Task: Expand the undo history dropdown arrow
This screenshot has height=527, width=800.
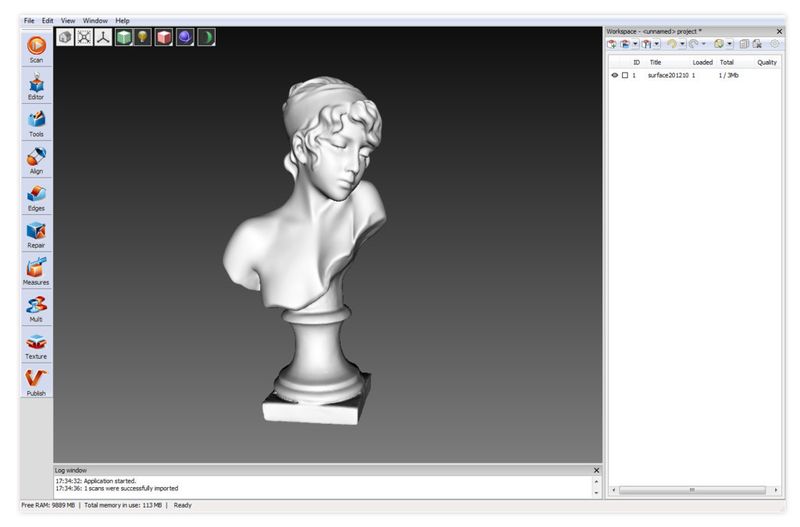Action: pos(683,44)
